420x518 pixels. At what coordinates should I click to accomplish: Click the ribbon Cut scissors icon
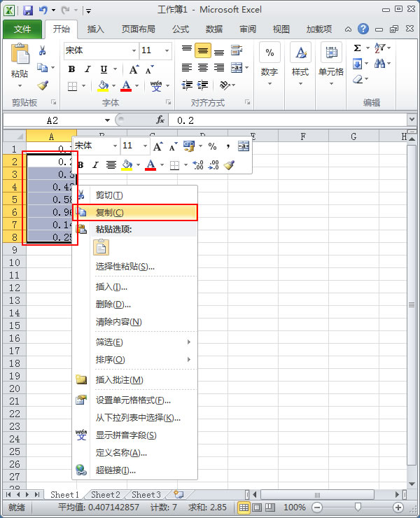point(42,50)
